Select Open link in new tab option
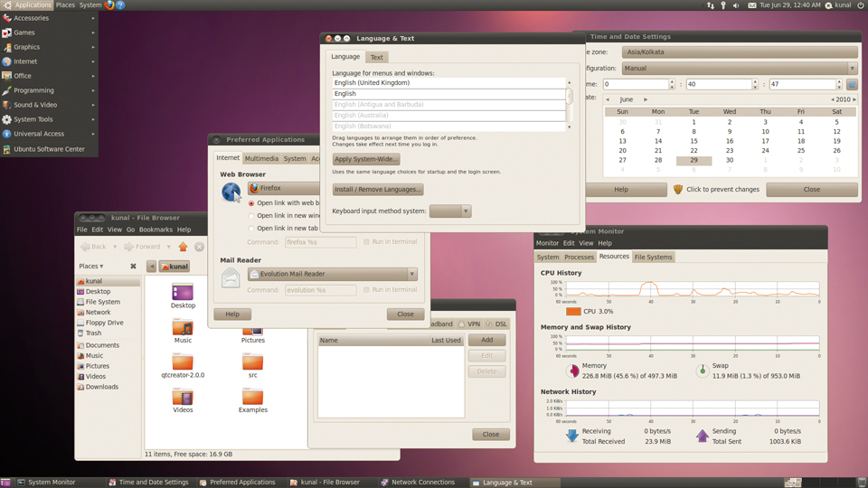 click(x=251, y=229)
